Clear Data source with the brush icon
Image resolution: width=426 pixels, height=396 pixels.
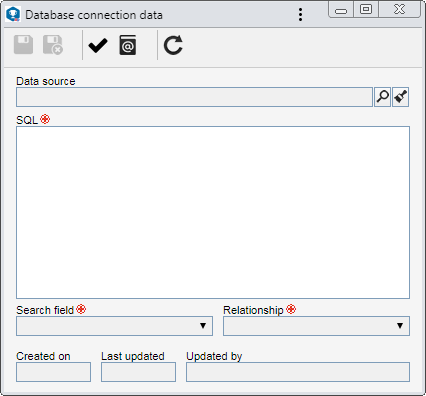(401, 97)
